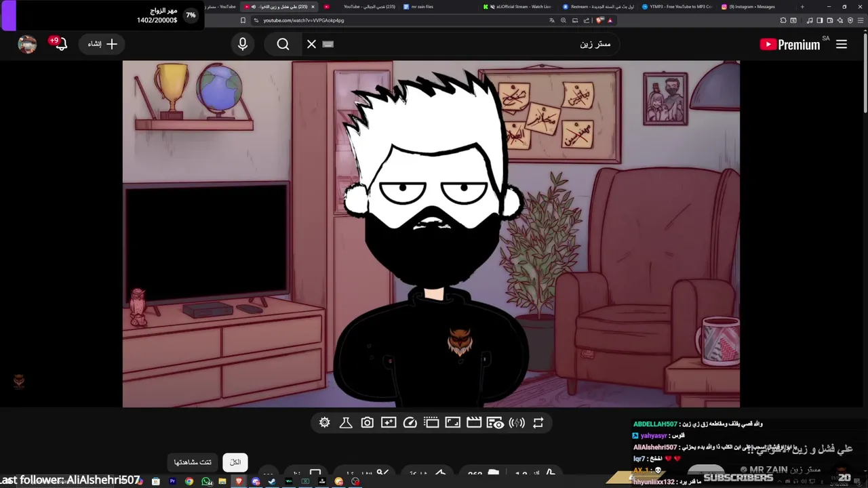868x488 pixels.
Task: Open File Explorer from the taskbar
Action: coord(222,481)
